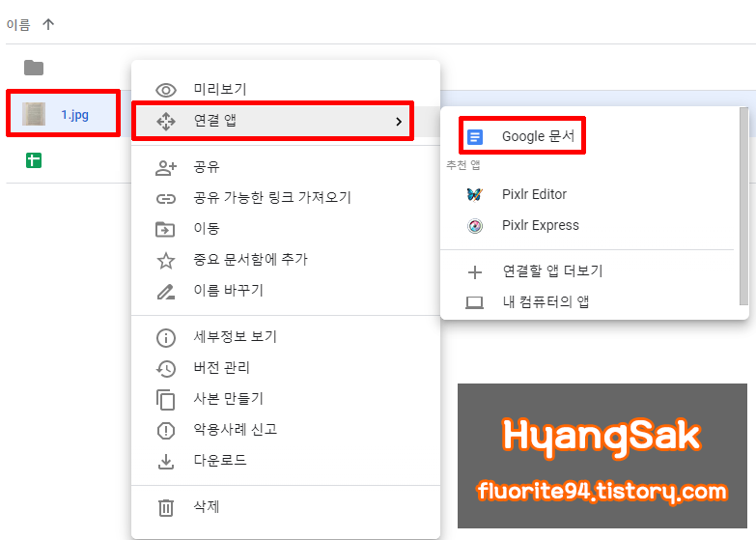756x540 pixels.
Task: Select the 1.jpg file thumbnail
Action: pyautogui.click(x=34, y=114)
